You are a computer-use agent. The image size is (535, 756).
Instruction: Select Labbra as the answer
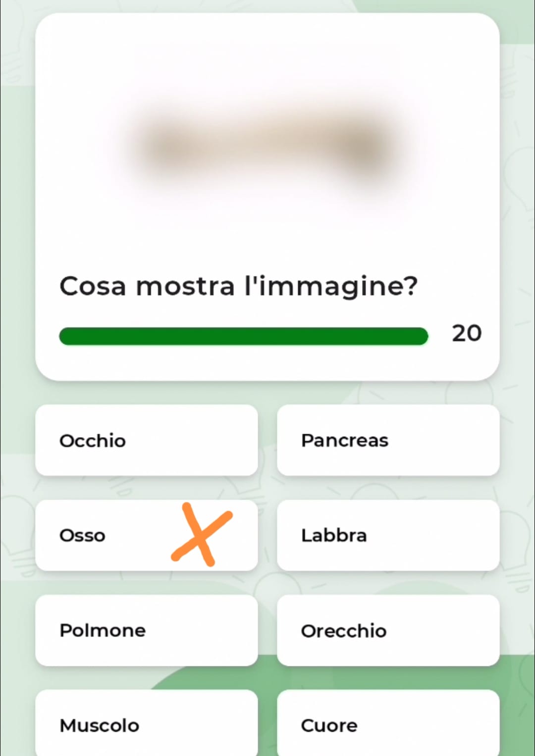388,535
